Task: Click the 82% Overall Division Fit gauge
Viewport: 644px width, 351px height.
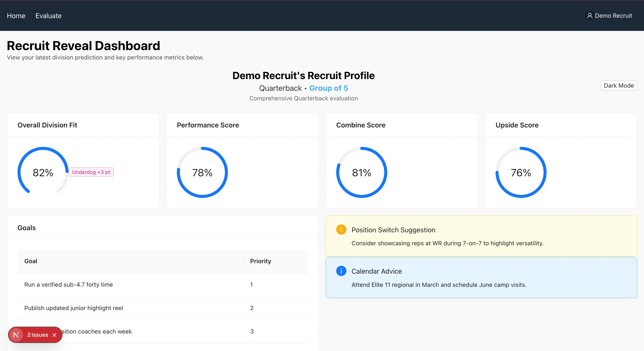Action: [43, 172]
